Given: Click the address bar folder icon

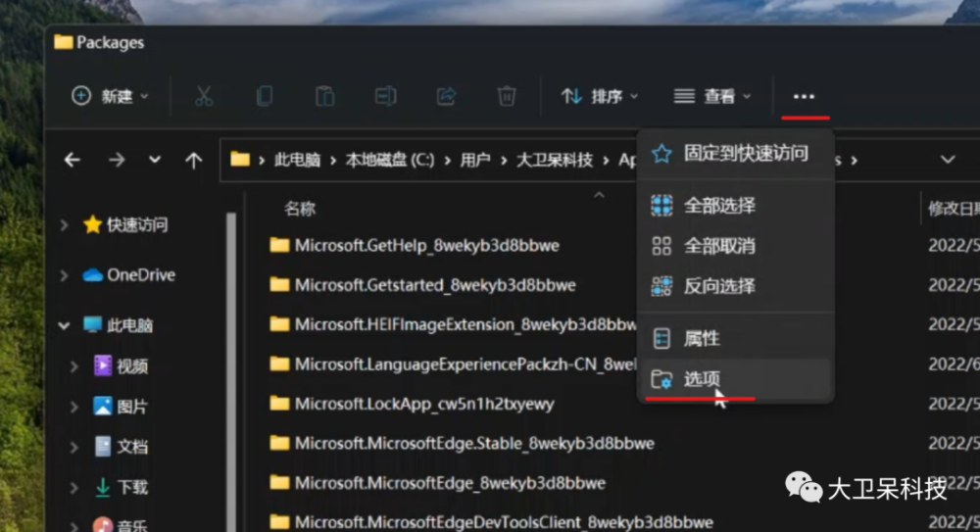Looking at the screenshot, I should tap(240, 160).
